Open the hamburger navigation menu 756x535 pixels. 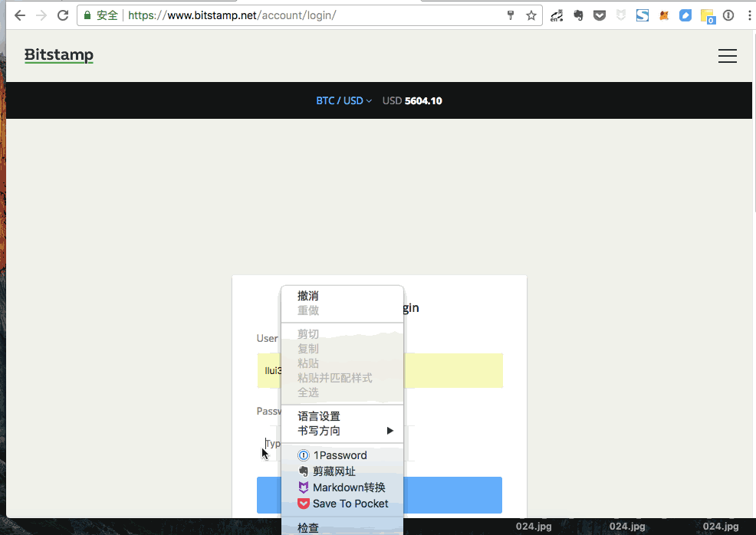click(x=727, y=56)
